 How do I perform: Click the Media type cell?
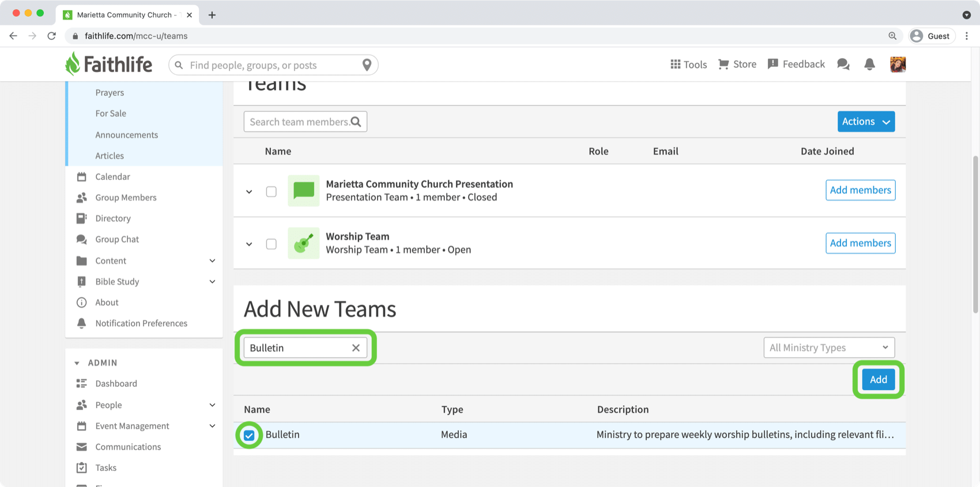[454, 435]
